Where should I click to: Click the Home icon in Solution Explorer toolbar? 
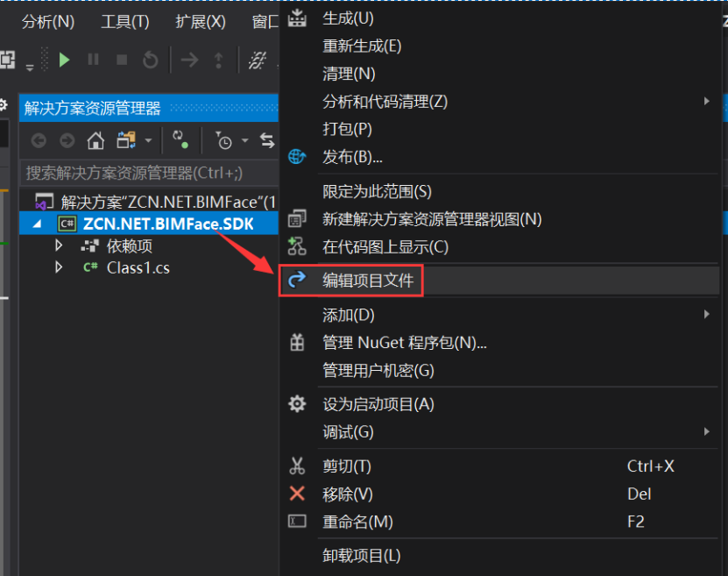tap(96, 139)
